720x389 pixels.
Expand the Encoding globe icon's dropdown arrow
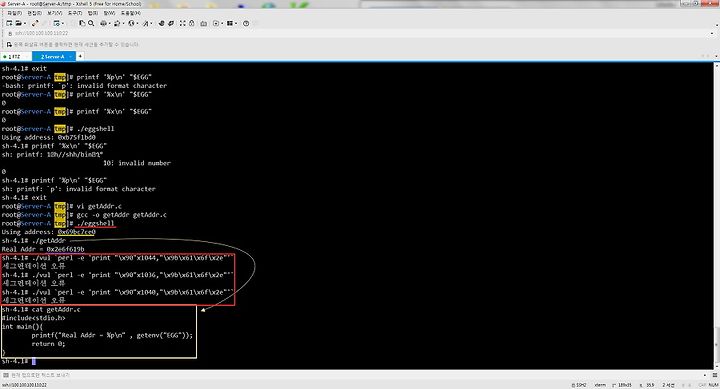tap(137, 23)
